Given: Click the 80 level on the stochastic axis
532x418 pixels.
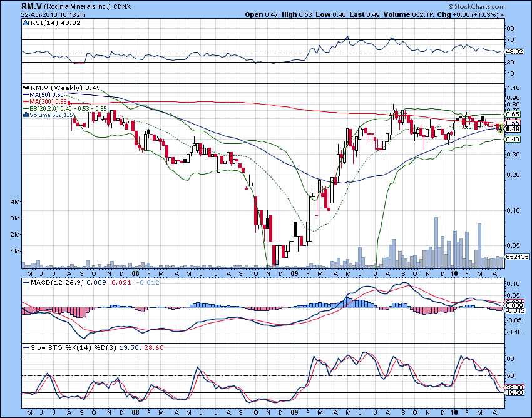Looking at the screenshot, I should [x=510, y=359].
